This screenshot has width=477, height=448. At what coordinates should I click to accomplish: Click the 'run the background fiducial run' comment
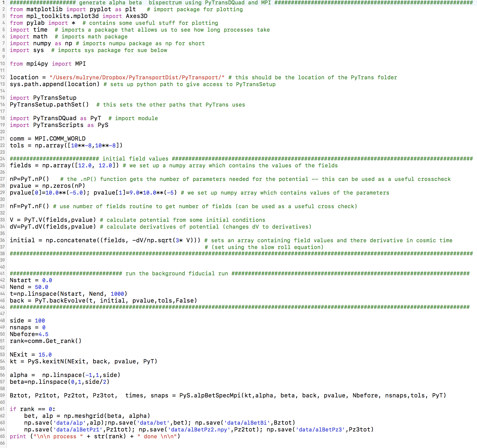(177, 273)
